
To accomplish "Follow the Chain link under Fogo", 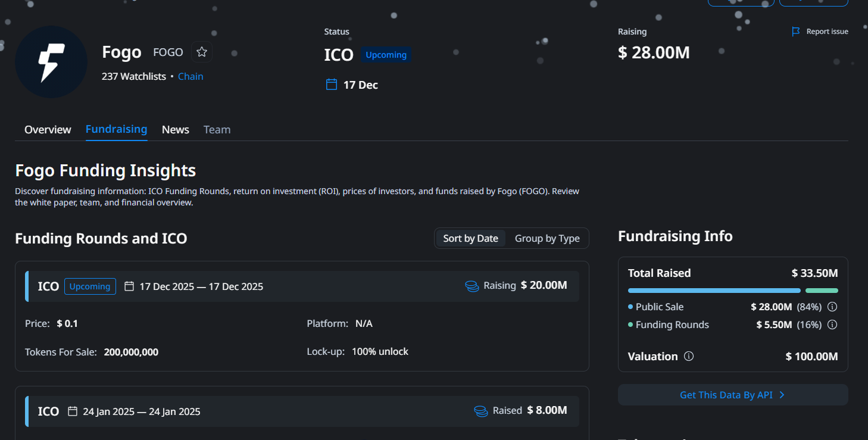I will (x=191, y=76).
